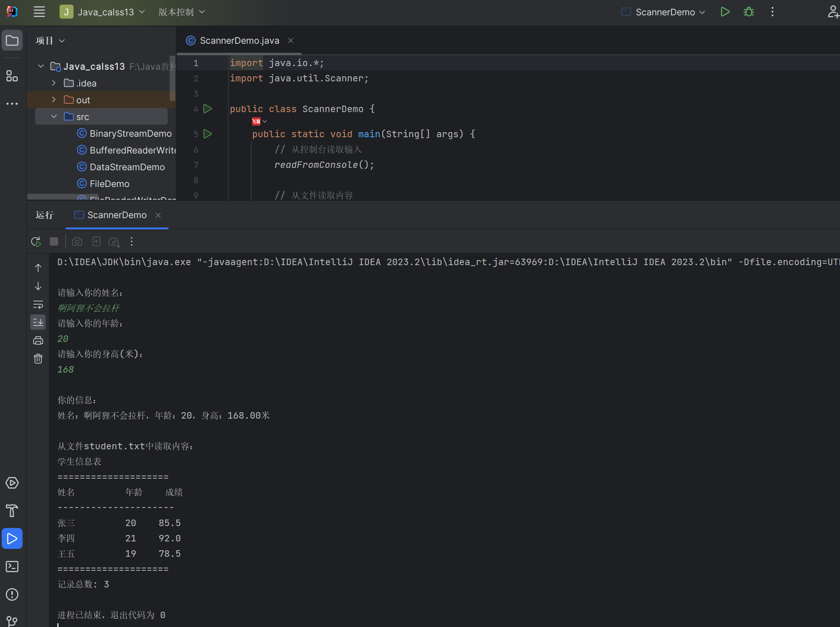Open the Build hammer tool window
This screenshot has width=840, height=627.
coord(12,511)
